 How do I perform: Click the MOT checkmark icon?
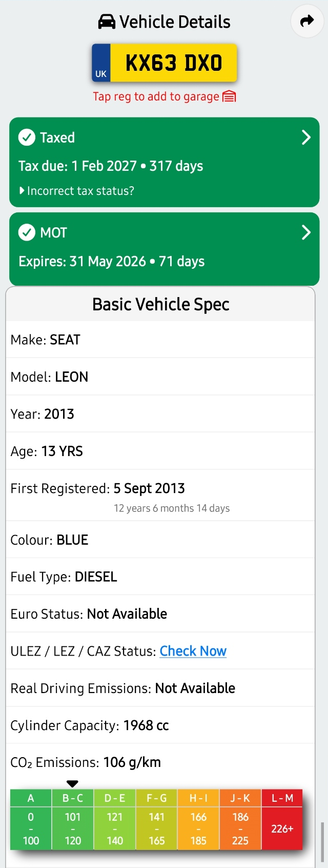(x=27, y=232)
